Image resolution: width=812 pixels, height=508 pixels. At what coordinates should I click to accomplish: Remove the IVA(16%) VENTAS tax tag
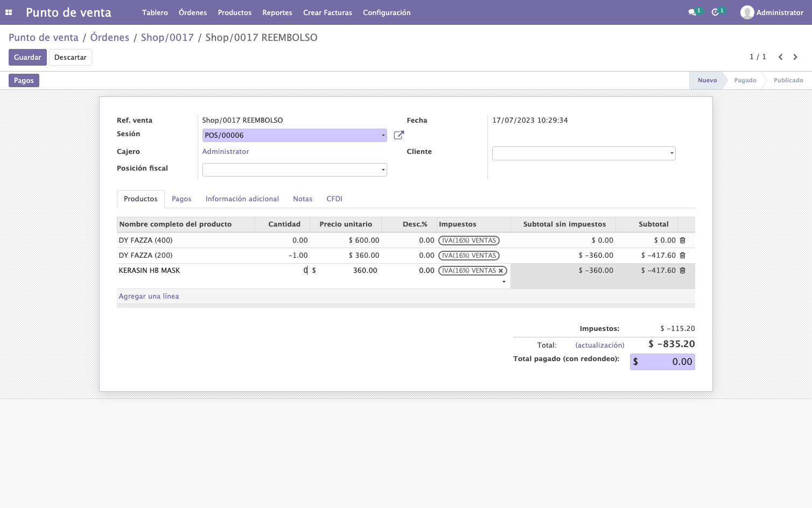click(x=501, y=271)
